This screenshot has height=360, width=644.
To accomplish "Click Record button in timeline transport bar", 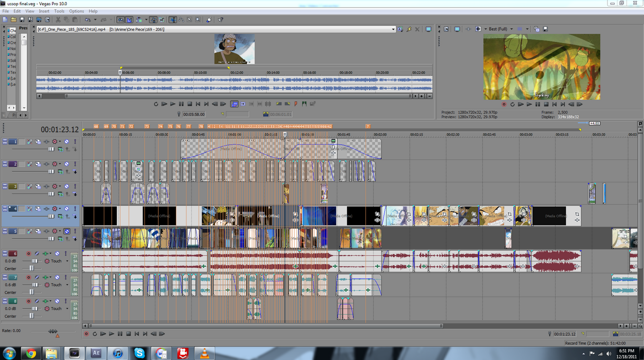I will click(x=86, y=334).
